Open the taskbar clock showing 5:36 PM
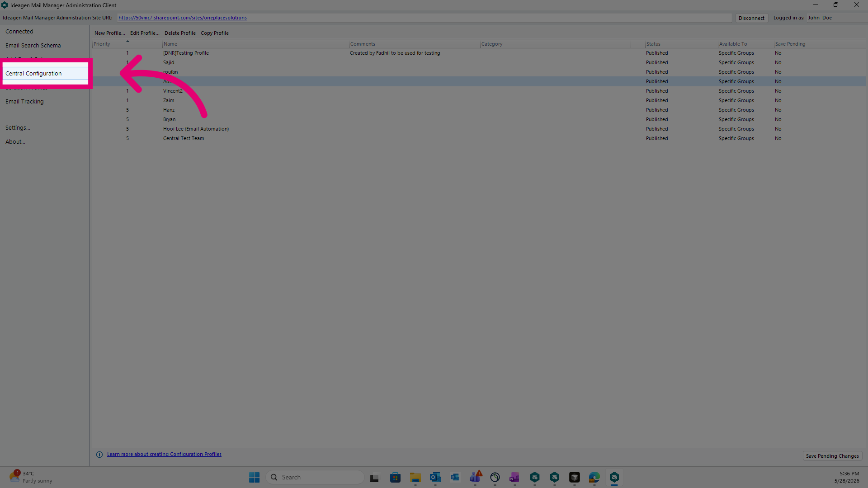The image size is (868, 488). pos(847,477)
